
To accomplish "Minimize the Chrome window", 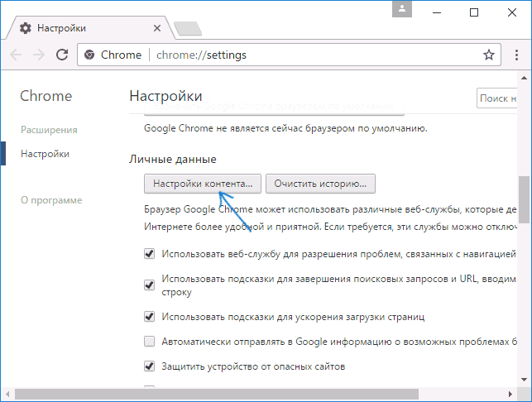I will coord(437,12).
